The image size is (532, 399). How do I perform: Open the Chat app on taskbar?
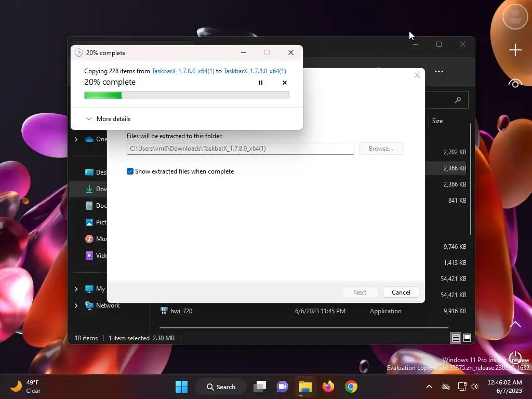pos(282,387)
